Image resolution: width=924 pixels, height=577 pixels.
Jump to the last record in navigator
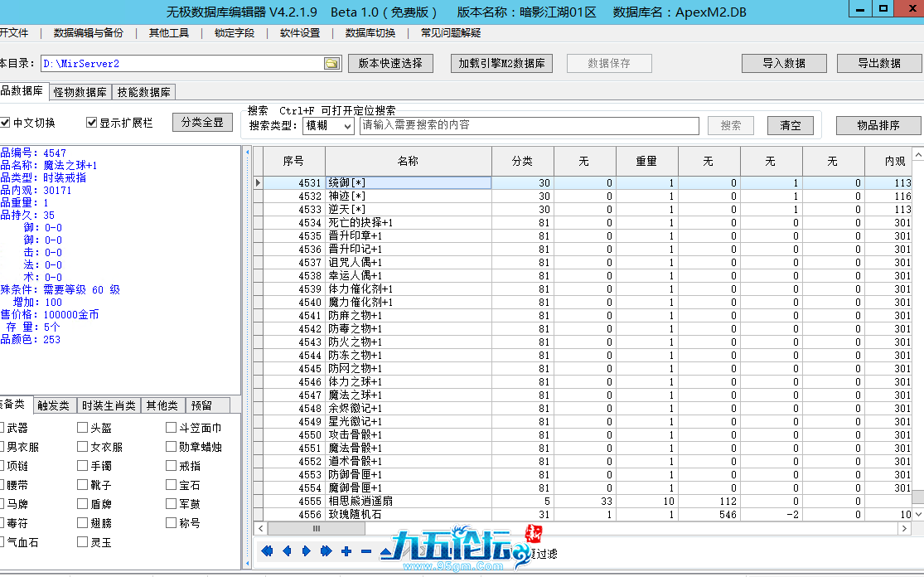pos(326,551)
